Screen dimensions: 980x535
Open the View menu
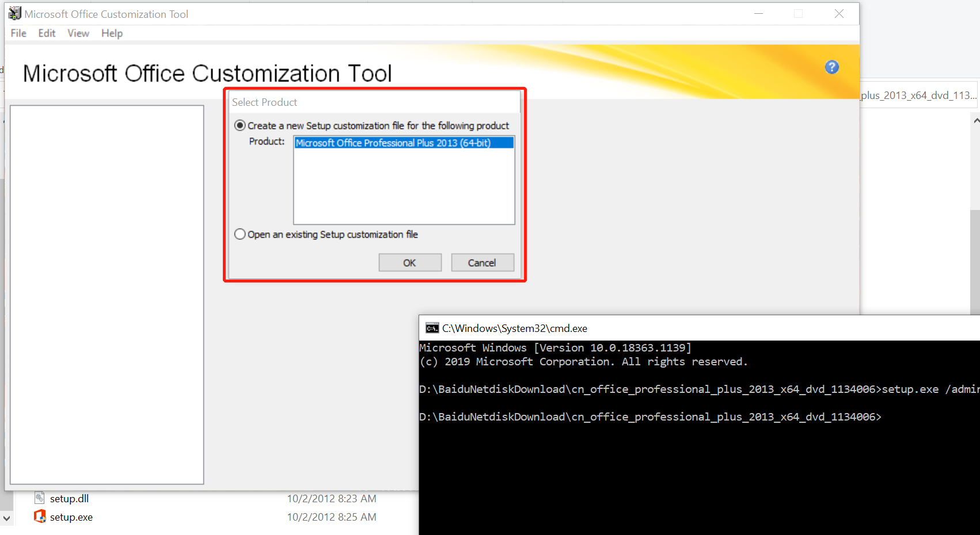[78, 33]
